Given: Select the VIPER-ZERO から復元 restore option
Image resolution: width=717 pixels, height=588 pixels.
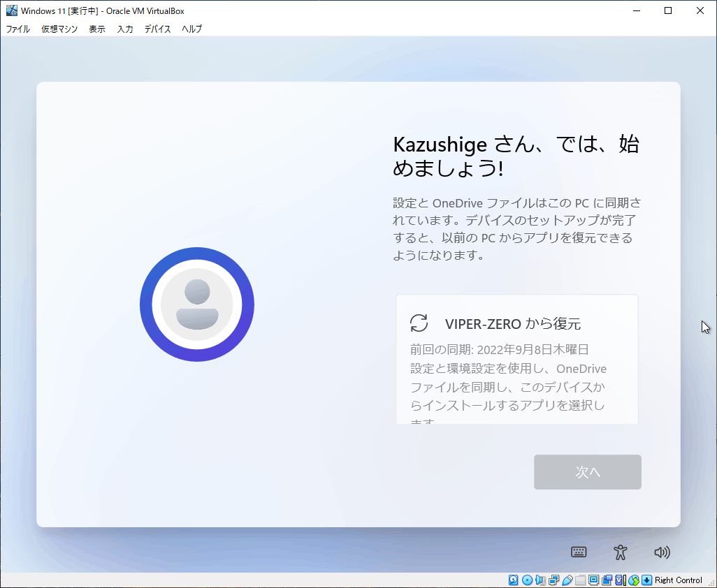Looking at the screenshot, I should tap(516, 359).
